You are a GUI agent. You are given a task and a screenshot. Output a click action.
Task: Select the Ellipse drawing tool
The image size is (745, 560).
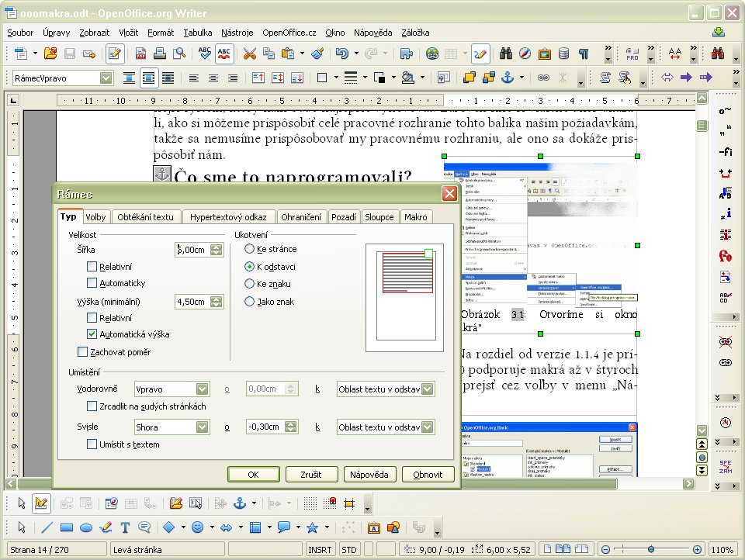click(x=86, y=527)
